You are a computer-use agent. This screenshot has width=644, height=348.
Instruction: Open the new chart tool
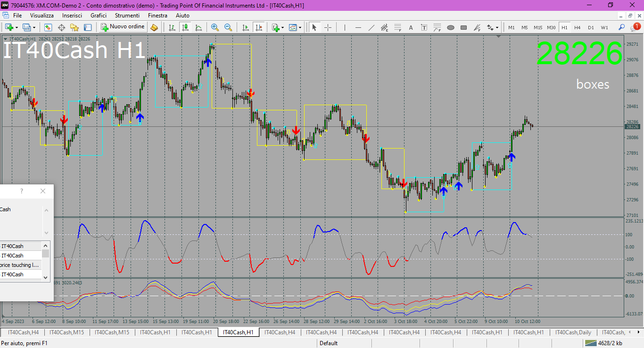click(9, 27)
